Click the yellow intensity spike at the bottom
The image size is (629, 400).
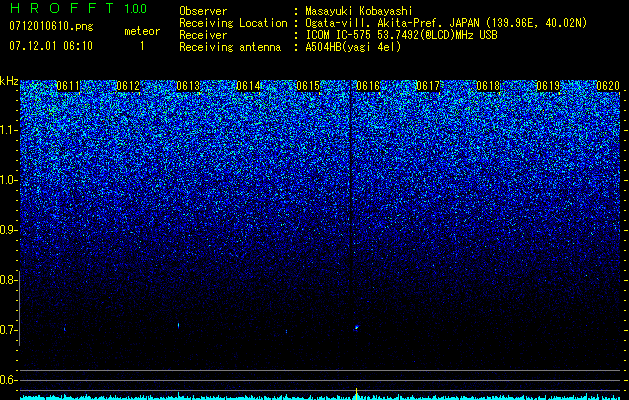tap(356, 392)
